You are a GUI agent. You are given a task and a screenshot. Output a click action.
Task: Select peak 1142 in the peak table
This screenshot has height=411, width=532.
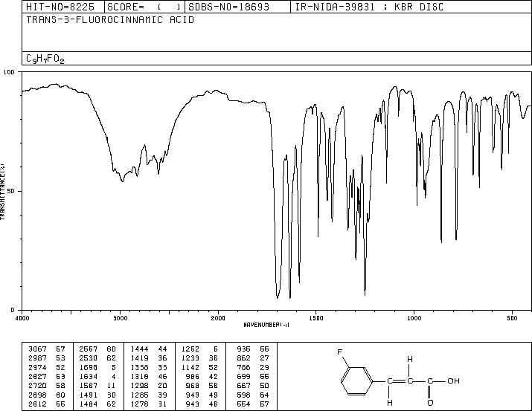click(190, 367)
